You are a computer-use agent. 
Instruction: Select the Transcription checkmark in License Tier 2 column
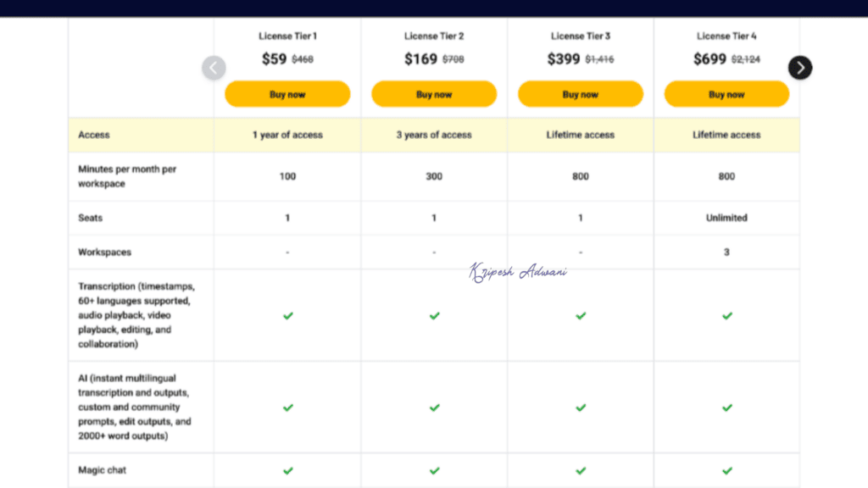tap(434, 315)
